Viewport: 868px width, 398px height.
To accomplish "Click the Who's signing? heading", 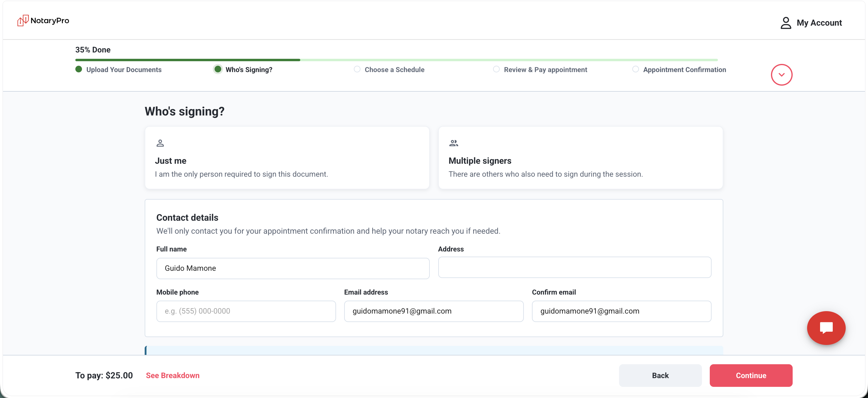I will tap(184, 112).
